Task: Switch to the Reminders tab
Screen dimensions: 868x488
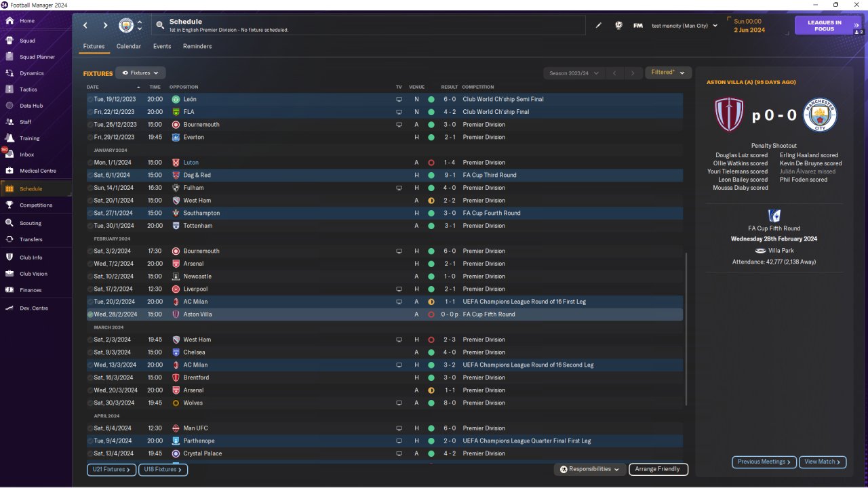Action: [197, 46]
